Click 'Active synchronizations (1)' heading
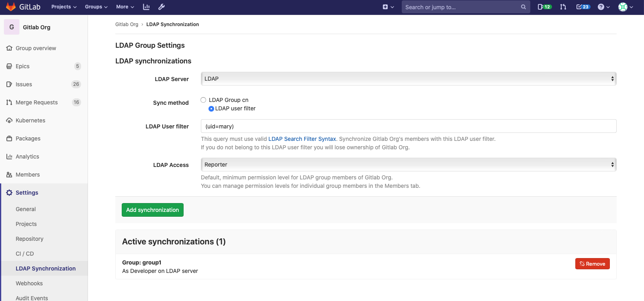Viewport: 644px width, 301px height. pyautogui.click(x=174, y=242)
